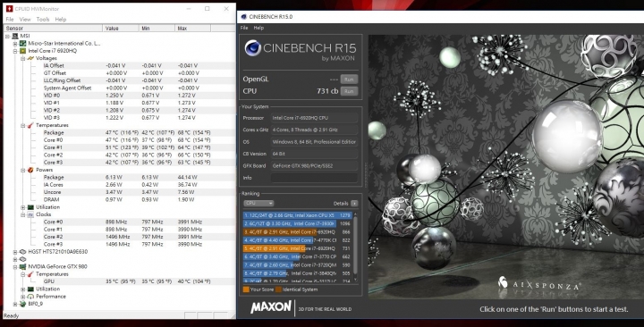This screenshot has width=644, height=327.
Task: Click the Ranking list vertical scrollbar
Action: (355, 247)
